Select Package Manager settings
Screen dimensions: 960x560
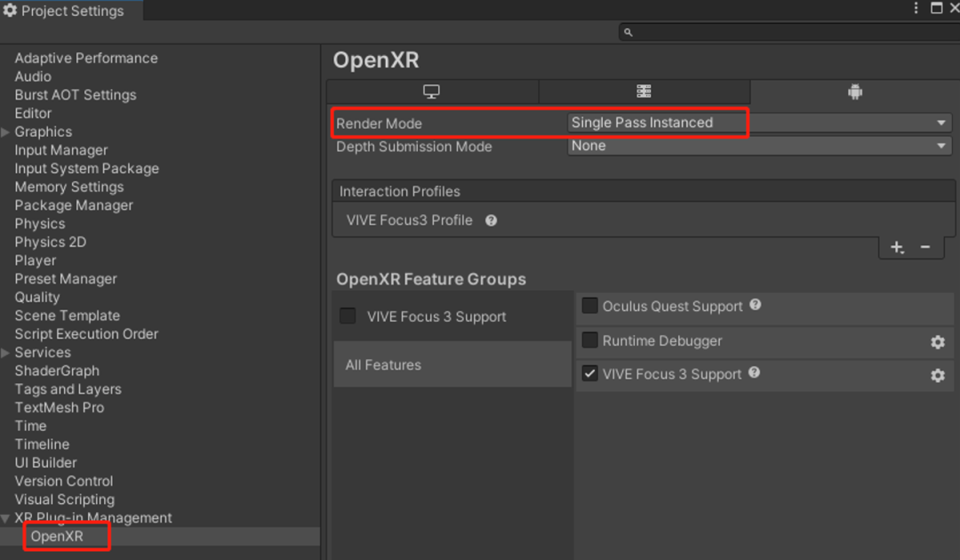click(x=74, y=205)
